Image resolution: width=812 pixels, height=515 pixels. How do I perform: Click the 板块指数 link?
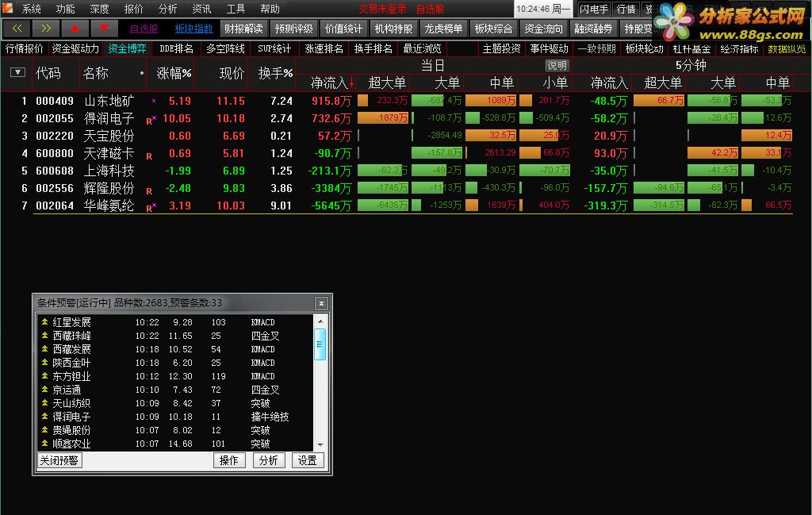[x=193, y=29]
